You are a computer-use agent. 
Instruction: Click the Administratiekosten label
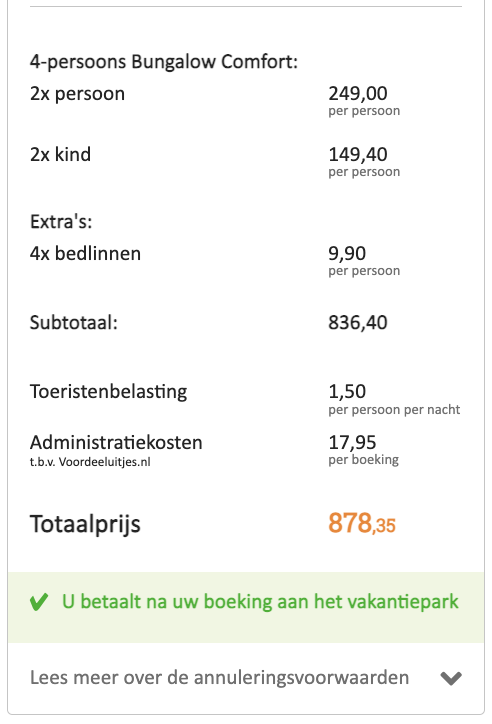116,442
